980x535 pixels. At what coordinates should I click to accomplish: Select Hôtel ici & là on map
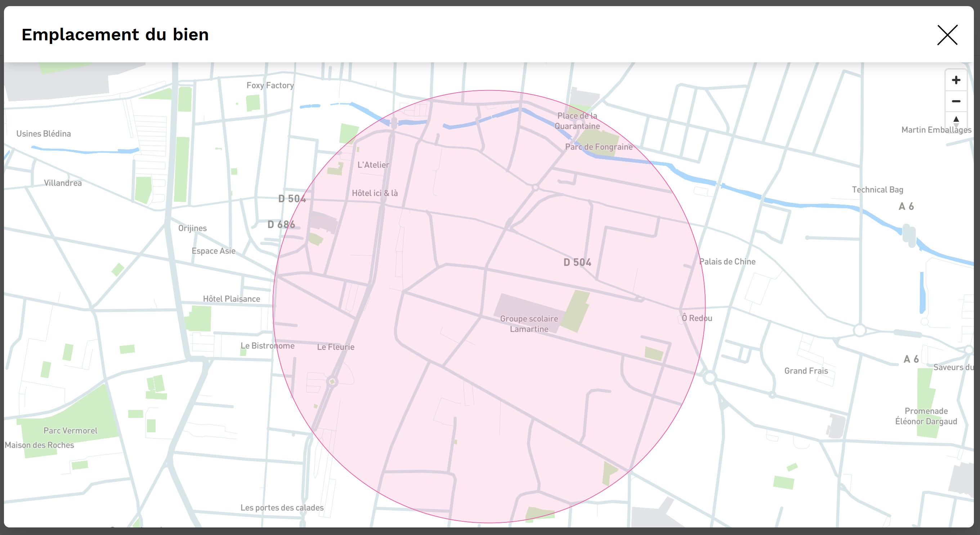click(x=375, y=193)
